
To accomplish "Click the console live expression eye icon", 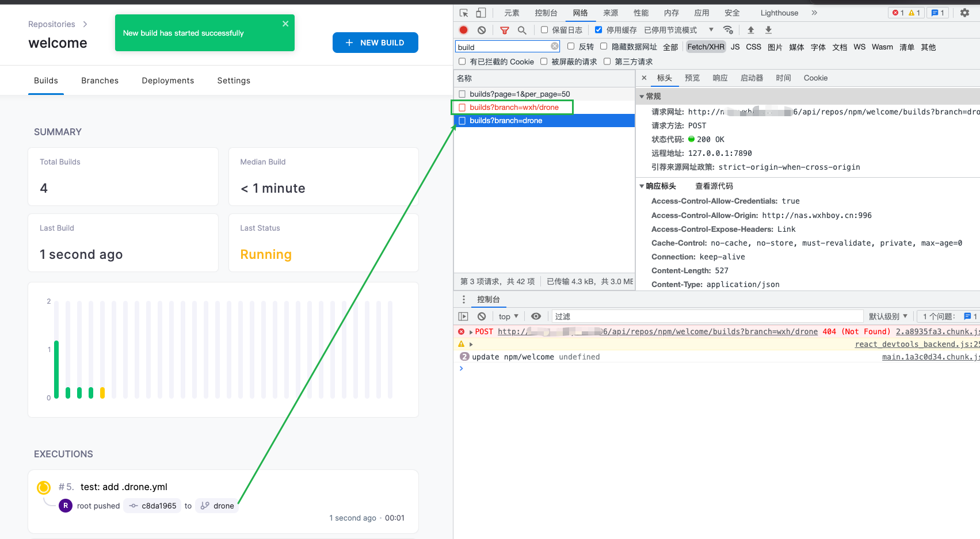I will tap(536, 316).
